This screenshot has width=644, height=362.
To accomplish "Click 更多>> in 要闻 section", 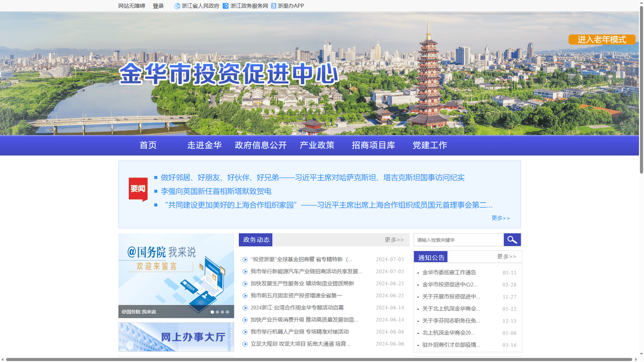I will pos(500,218).
